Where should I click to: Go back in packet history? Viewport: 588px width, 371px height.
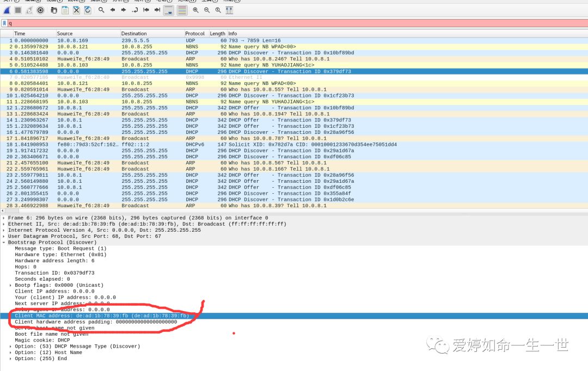(113, 10)
